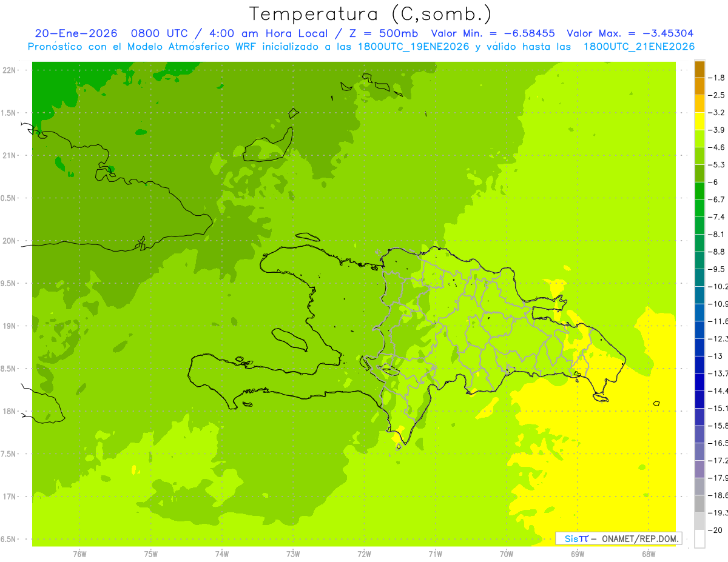Click the blue legend swatch between -11.6 and -12.3
The width and height of the screenshot is (728, 562).
(x=699, y=330)
